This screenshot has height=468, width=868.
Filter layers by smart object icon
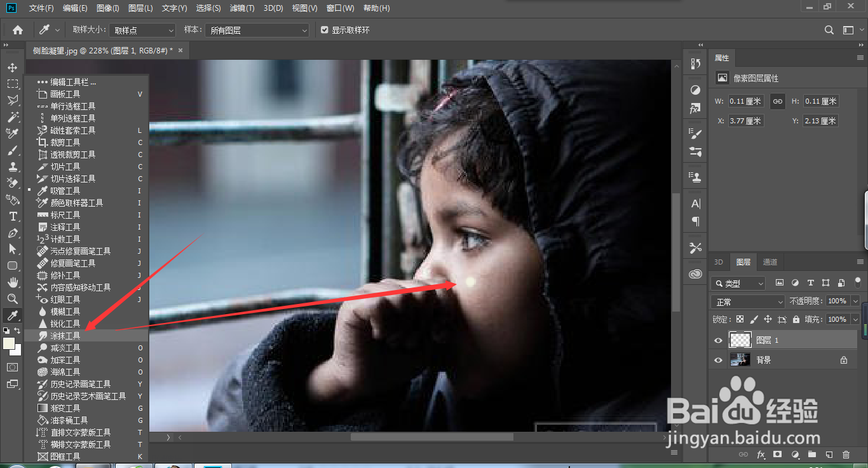[841, 283]
